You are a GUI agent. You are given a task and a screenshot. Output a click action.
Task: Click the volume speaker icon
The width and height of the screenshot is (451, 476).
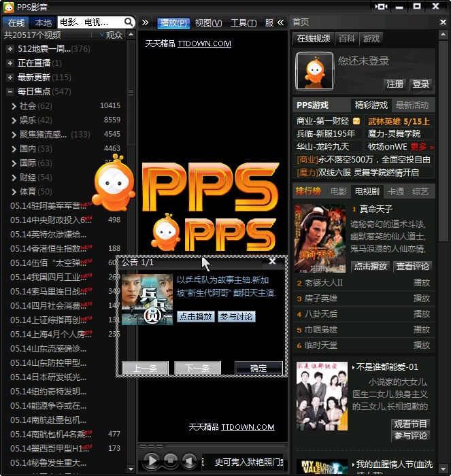[x=189, y=460]
